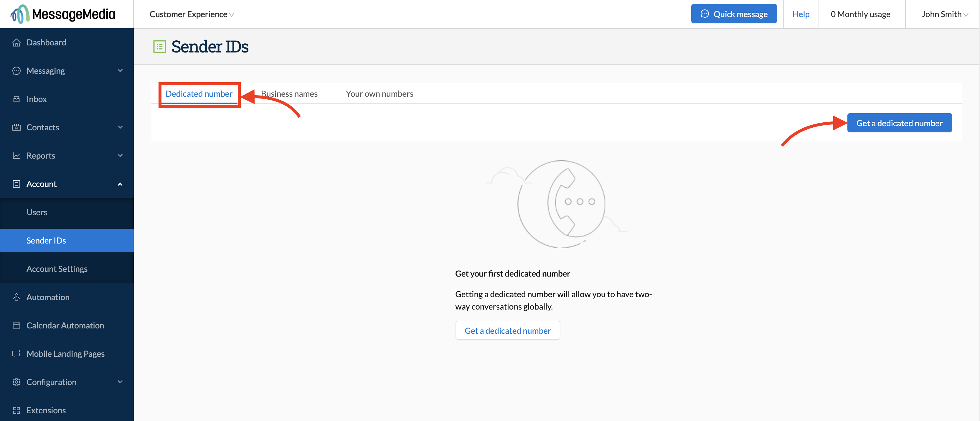Click the Account list icon in sidebar

pyautogui.click(x=17, y=184)
